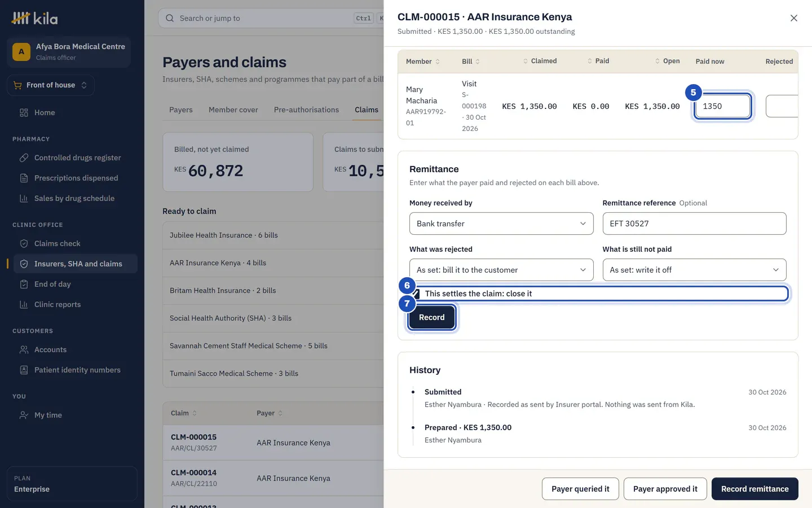Click the Claims check shield icon
812x508 pixels.
click(x=24, y=243)
